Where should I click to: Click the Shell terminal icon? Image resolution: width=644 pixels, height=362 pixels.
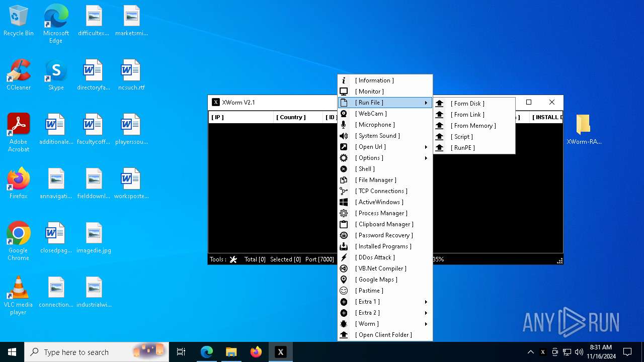click(344, 169)
